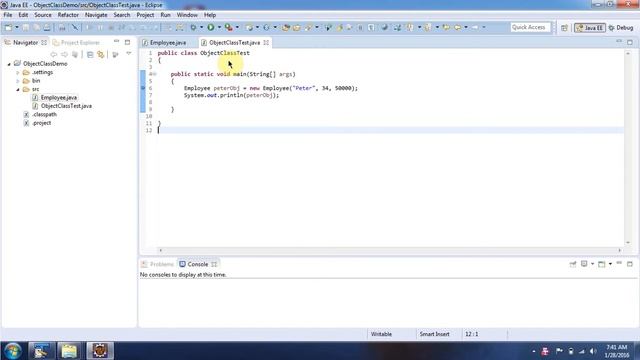Open the Search menu

tap(122, 15)
